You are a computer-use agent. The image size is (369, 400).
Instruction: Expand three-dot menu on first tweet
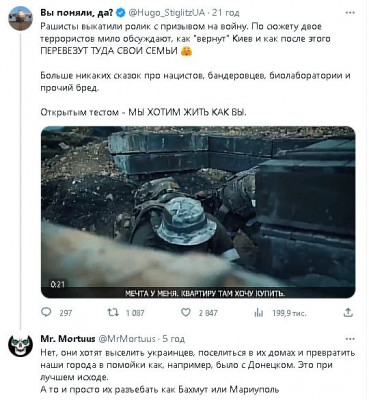click(350, 13)
